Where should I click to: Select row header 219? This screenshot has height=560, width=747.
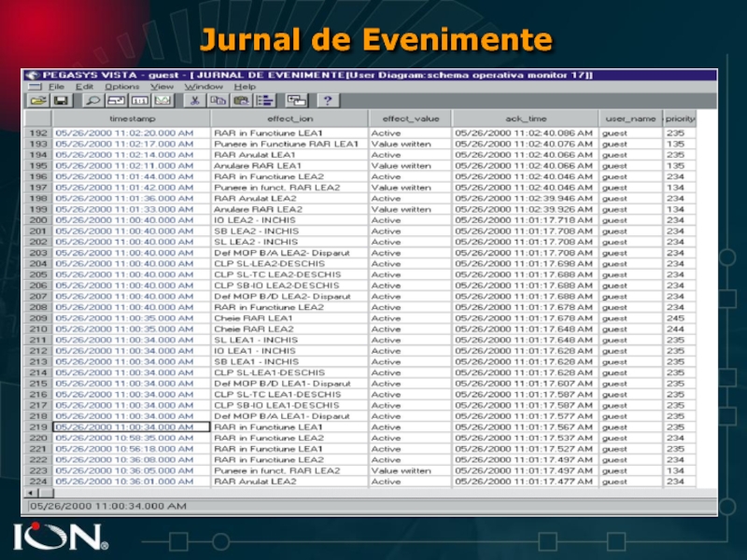click(38, 427)
